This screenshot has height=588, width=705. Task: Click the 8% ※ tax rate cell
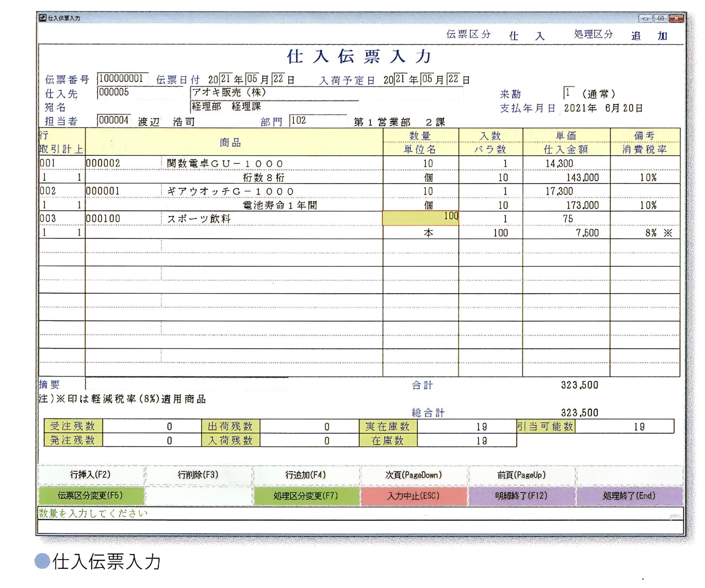645,233
